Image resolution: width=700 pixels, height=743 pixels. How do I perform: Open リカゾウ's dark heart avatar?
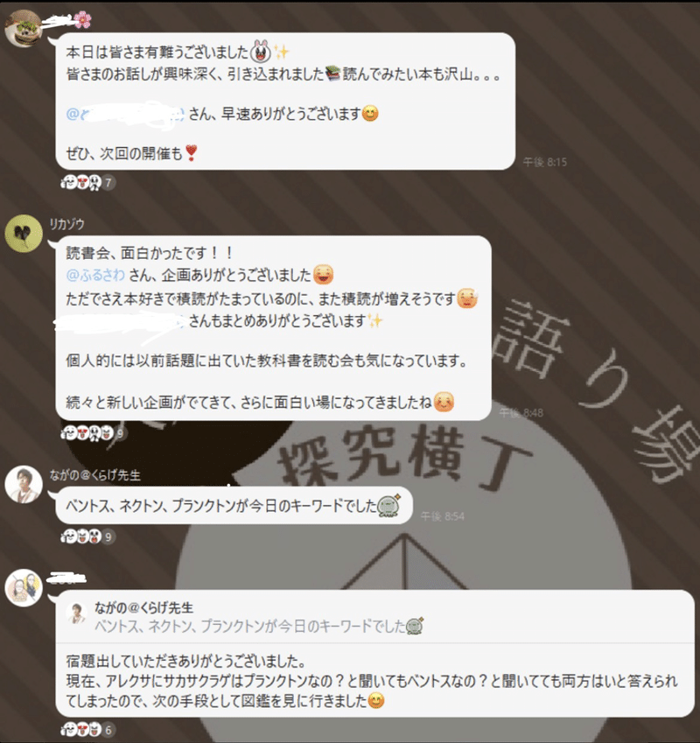(24, 233)
